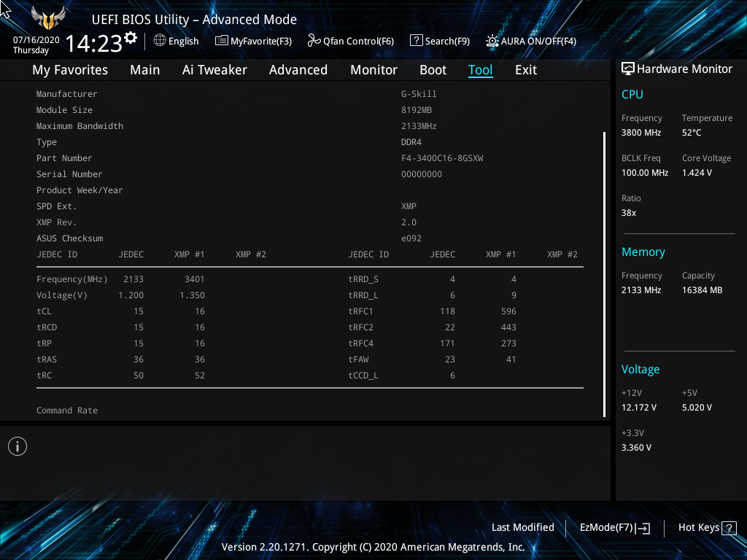Viewport: 747px width, 560px height.
Task: Click the question mark icon beside Search
Action: 416,41
